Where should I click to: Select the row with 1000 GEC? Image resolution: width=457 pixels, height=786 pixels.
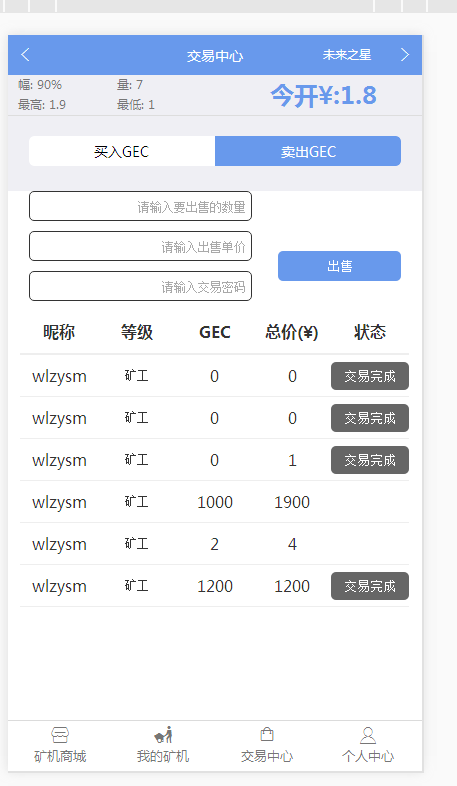point(214,502)
